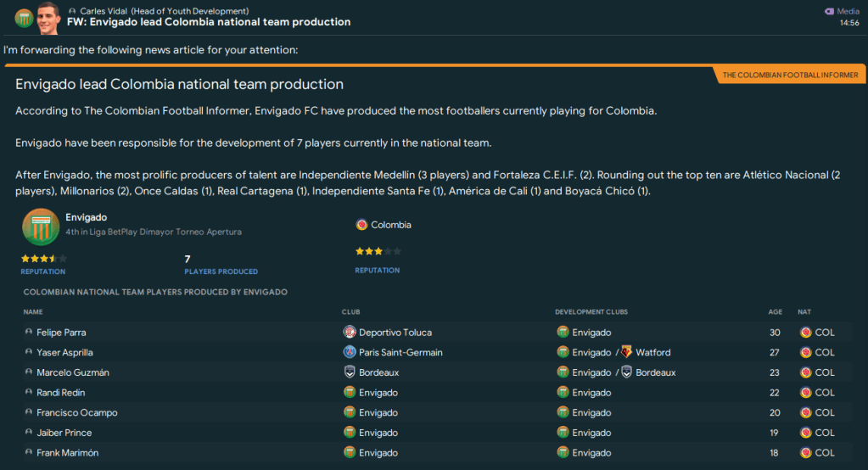Click the Paris Saint-Germain club badge
868x470 pixels.
pos(349,352)
